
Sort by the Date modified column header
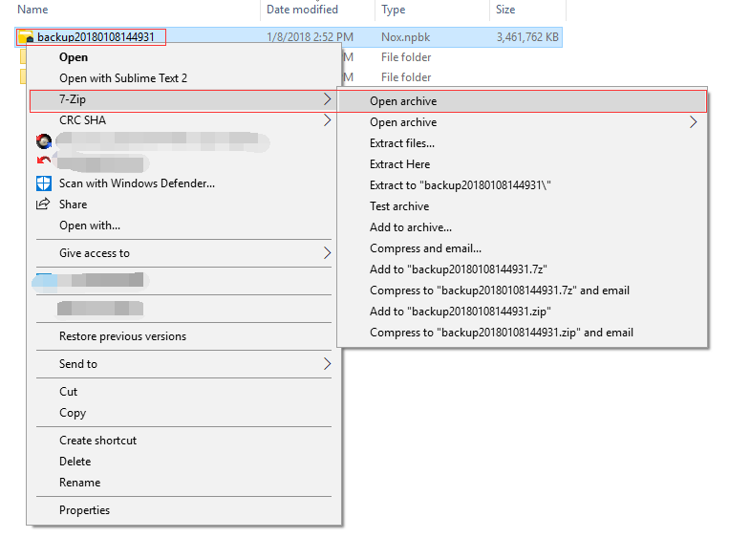click(302, 10)
